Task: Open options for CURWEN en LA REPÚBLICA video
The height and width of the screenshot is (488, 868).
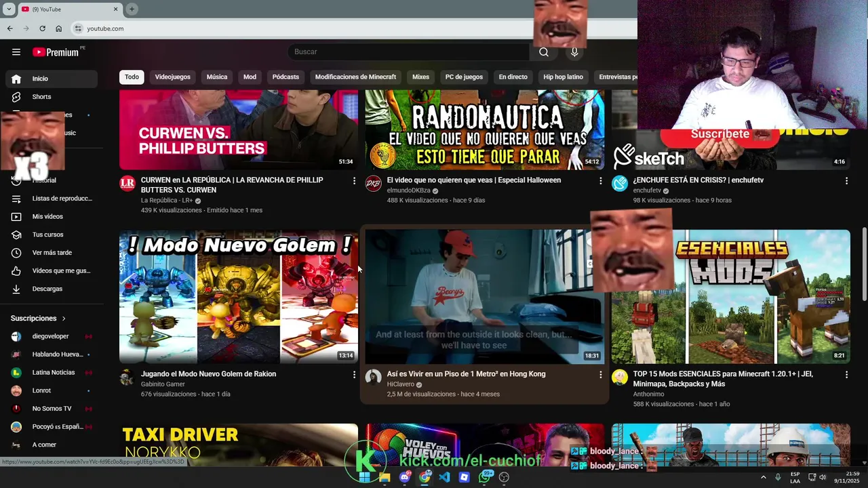Action: coord(354,181)
